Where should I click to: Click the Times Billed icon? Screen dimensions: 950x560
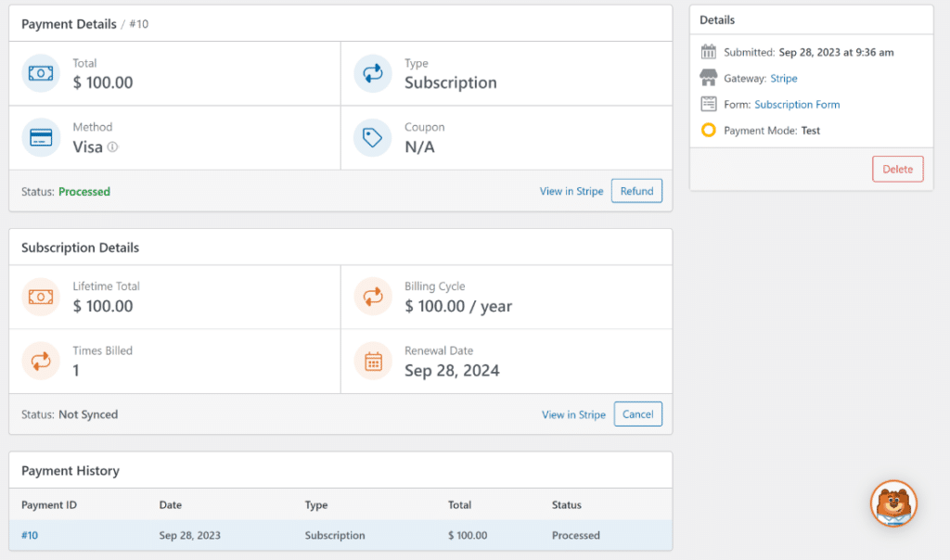[39, 361]
